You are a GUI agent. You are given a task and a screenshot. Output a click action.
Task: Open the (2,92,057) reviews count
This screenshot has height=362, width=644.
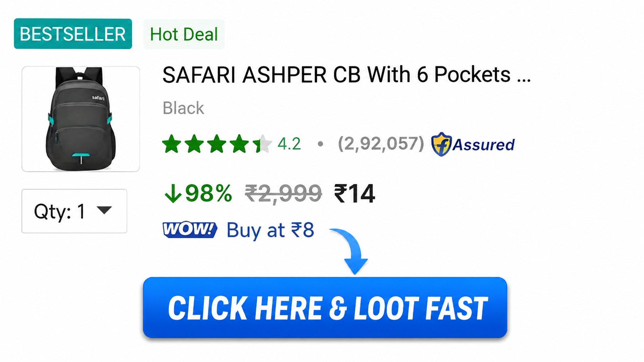381,144
